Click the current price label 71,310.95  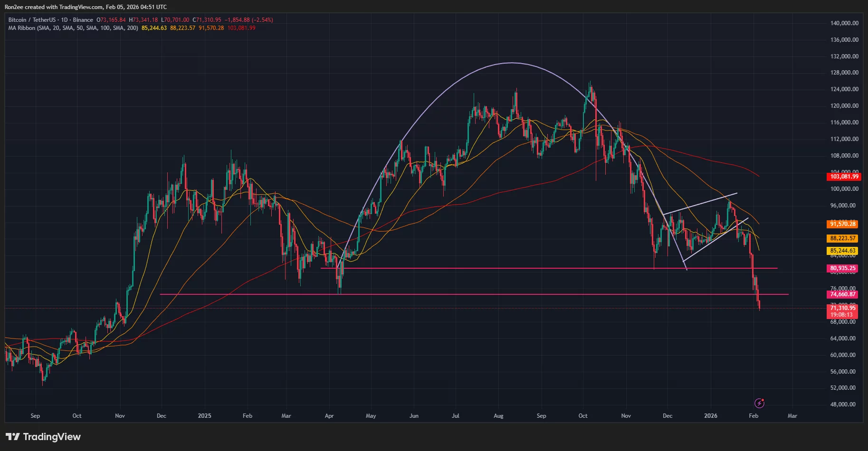(842, 308)
